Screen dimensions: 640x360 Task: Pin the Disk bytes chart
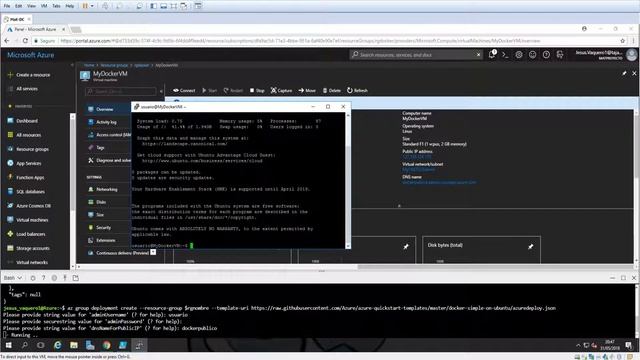pyautogui.click(x=531, y=247)
